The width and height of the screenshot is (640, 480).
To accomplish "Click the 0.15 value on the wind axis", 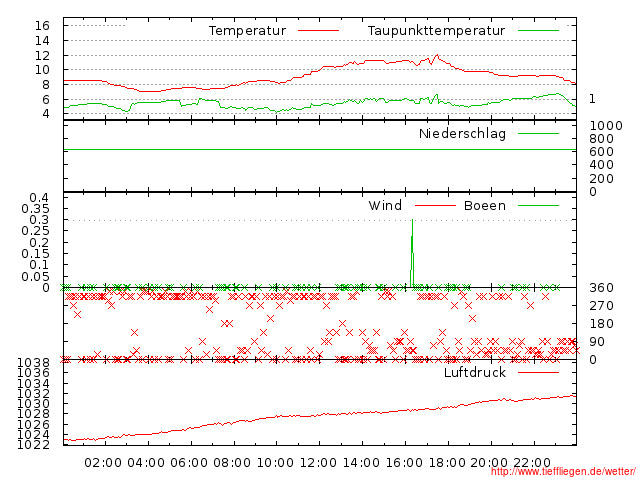I will coord(36,253).
